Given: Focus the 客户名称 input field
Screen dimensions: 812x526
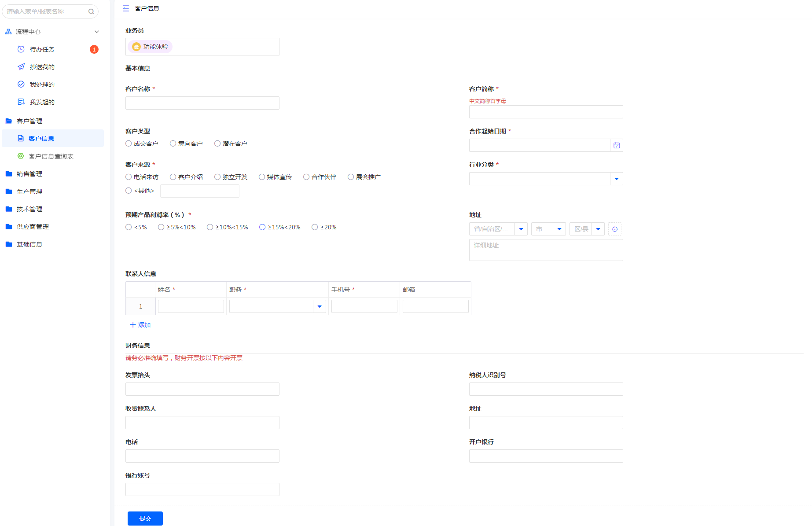Looking at the screenshot, I should pos(202,103).
